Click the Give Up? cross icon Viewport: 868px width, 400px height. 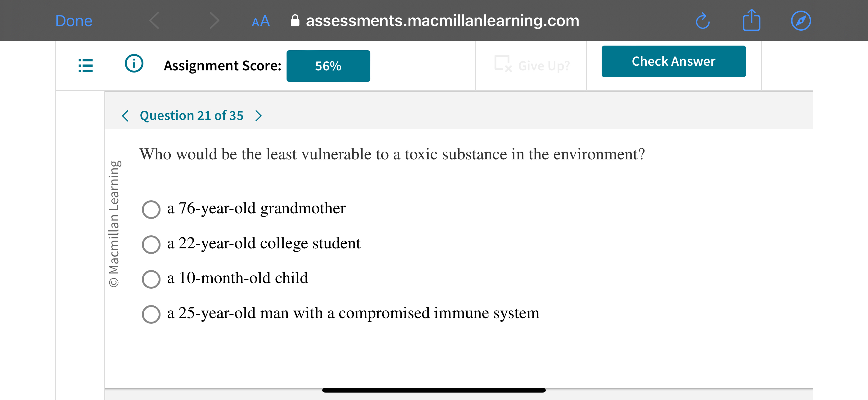502,64
